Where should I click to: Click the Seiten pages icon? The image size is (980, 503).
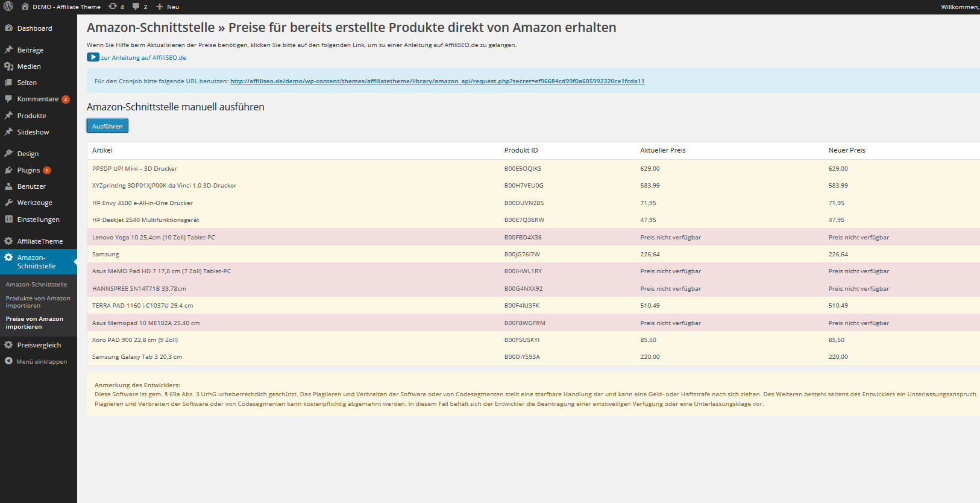(8, 83)
